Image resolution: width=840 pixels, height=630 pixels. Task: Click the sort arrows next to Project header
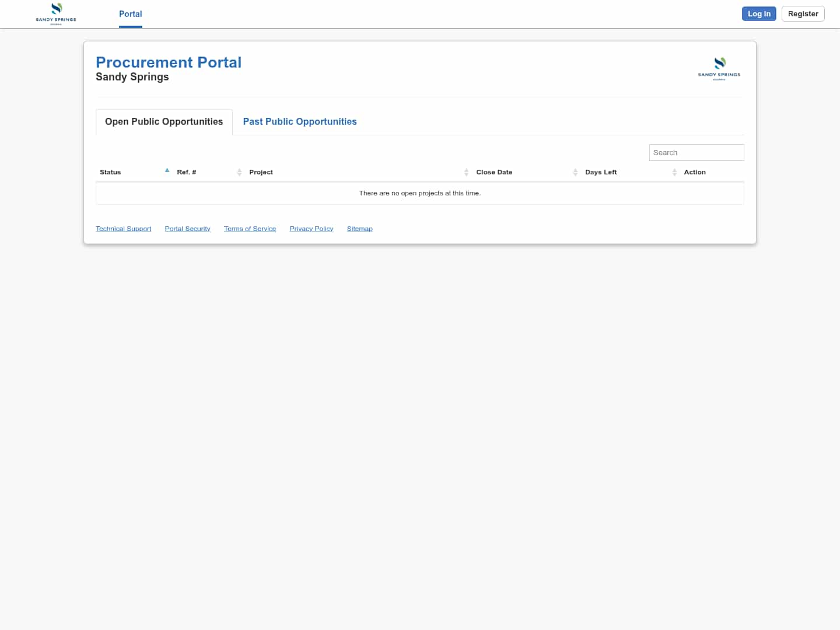coord(466,172)
